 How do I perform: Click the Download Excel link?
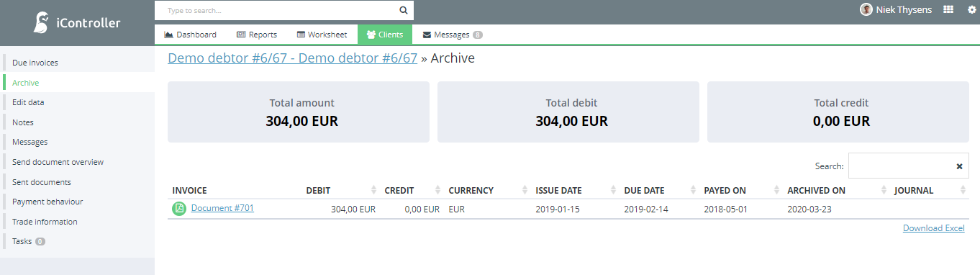click(x=933, y=228)
